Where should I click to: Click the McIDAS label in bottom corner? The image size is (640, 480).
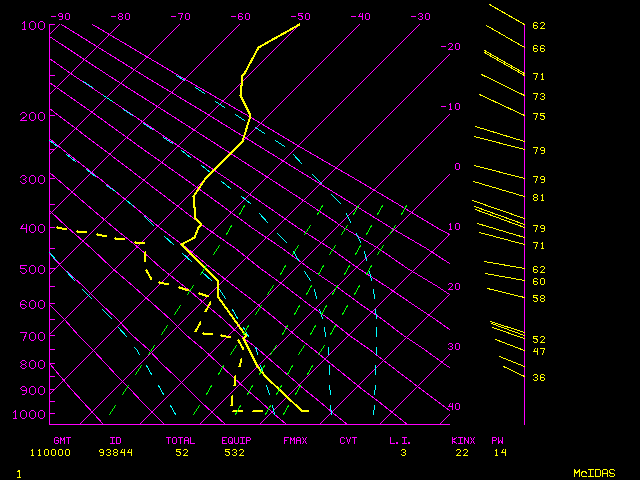pos(593,472)
